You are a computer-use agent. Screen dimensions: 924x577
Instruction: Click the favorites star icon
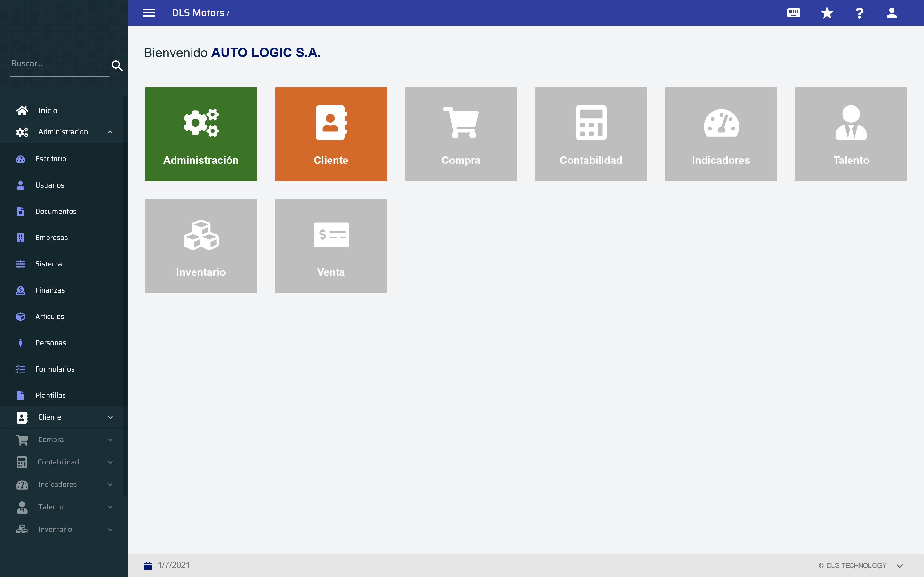tap(827, 13)
